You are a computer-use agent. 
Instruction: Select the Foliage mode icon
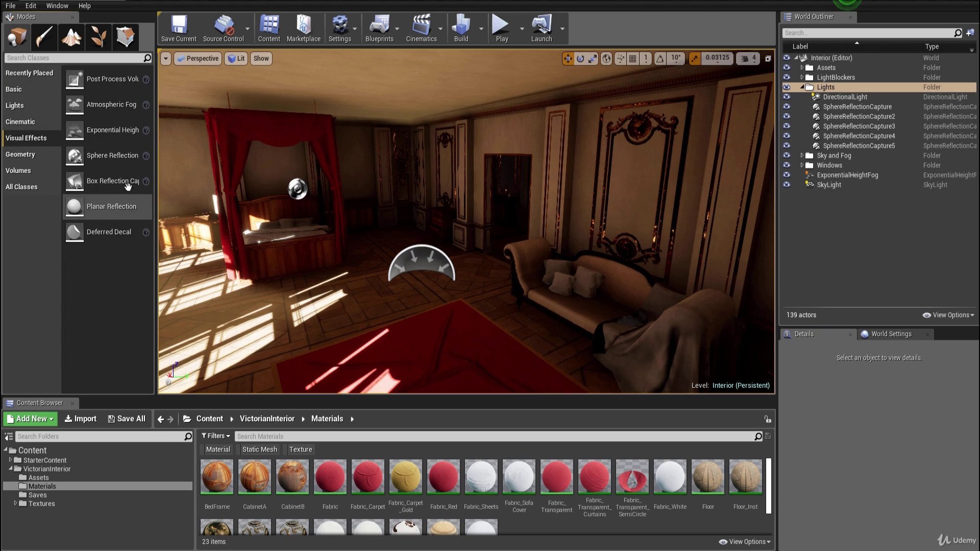pos(98,37)
